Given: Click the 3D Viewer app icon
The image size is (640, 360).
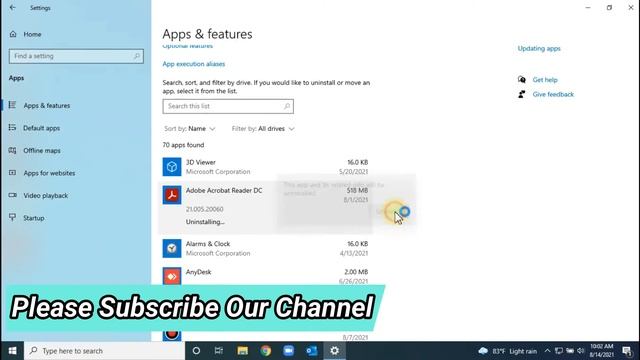Looking at the screenshot, I should [172, 167].
